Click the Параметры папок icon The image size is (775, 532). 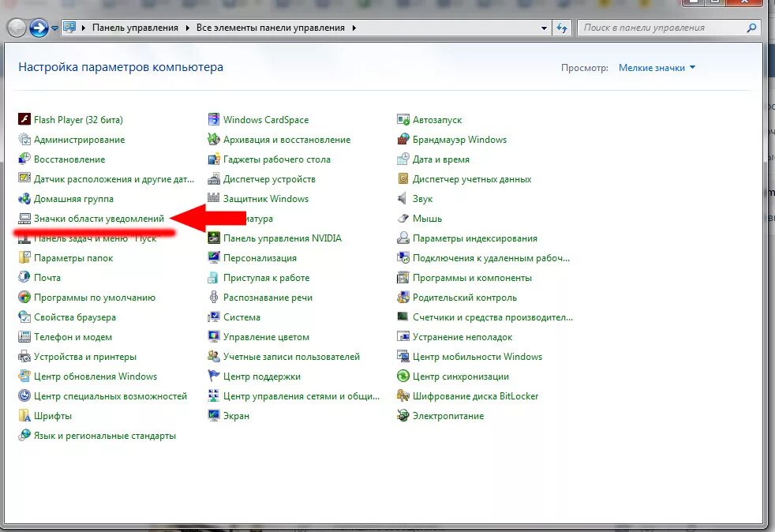click(x=24, y=257)
